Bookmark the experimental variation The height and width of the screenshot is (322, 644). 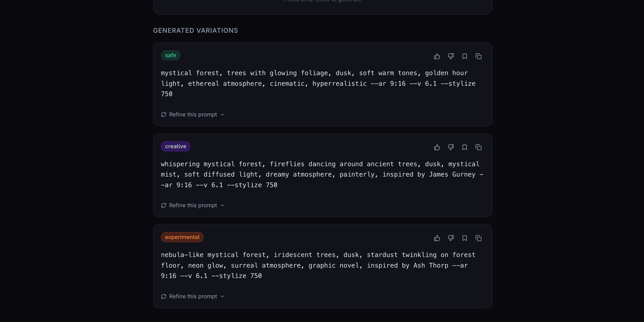pos(465,238)
